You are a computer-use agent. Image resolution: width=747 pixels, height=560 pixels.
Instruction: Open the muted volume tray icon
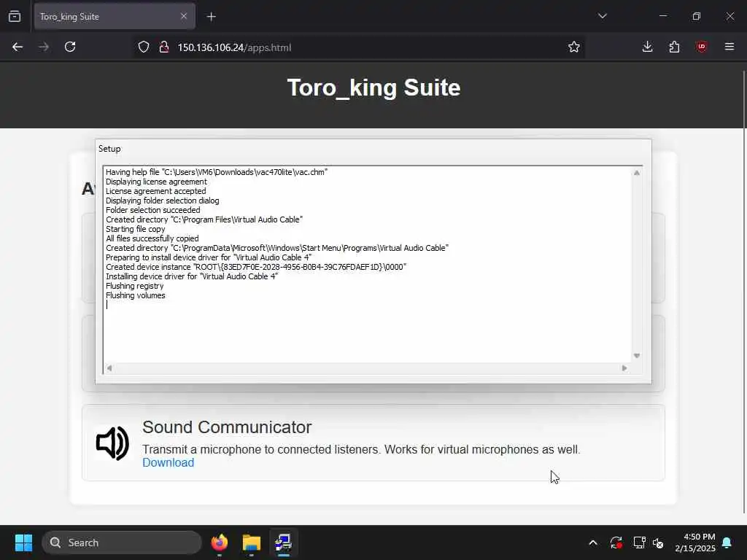(x=658, y=542)
